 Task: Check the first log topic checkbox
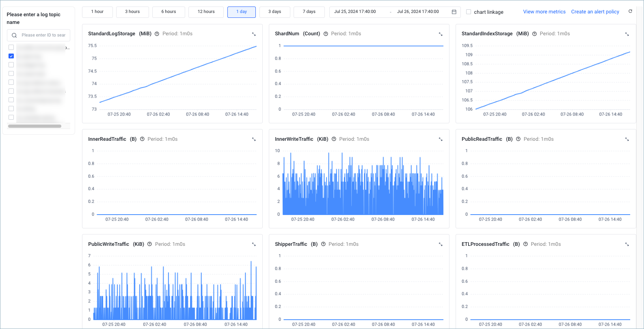11,47
